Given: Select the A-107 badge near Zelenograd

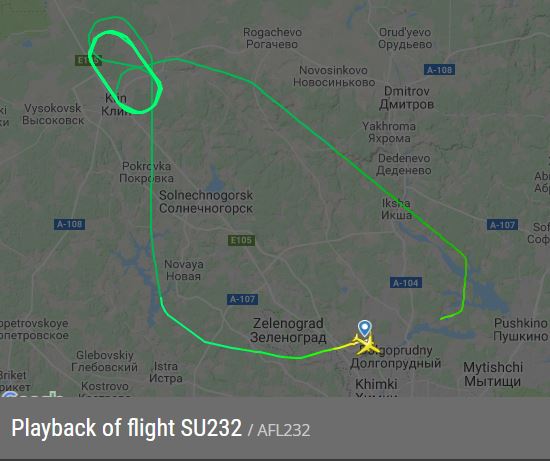Looking at the screenshot, I should tap(242, 299).
